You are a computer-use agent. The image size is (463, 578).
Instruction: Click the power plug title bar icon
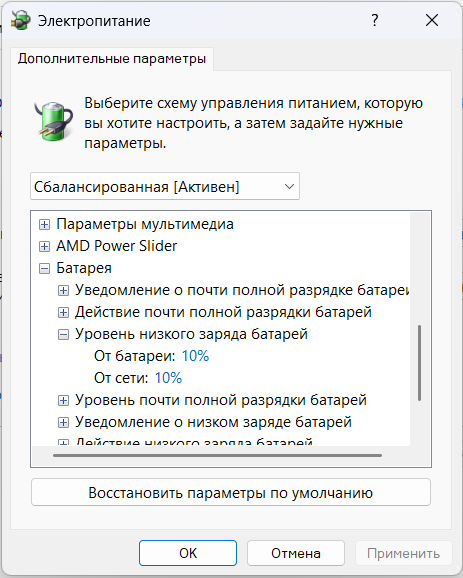pos(21,20)
